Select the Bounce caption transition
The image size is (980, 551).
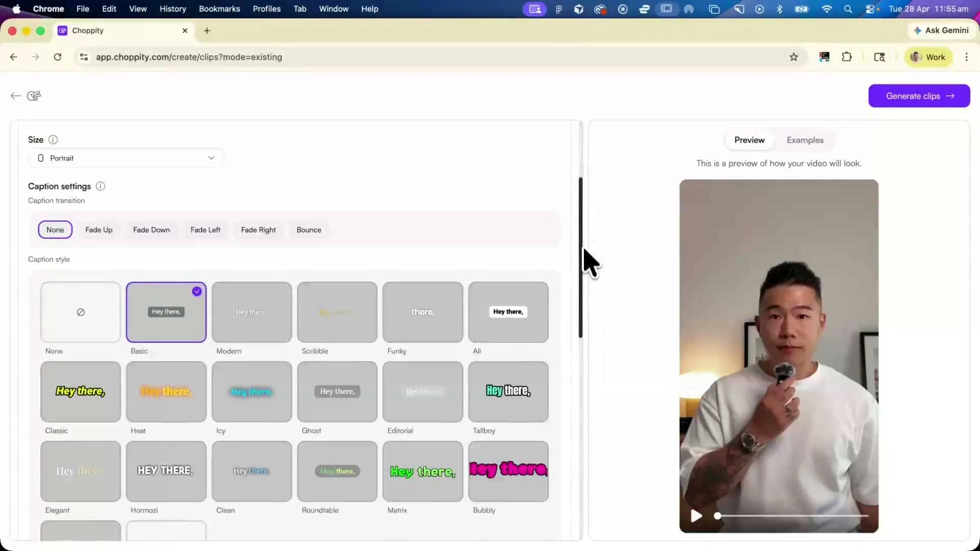tap(309, 230)
